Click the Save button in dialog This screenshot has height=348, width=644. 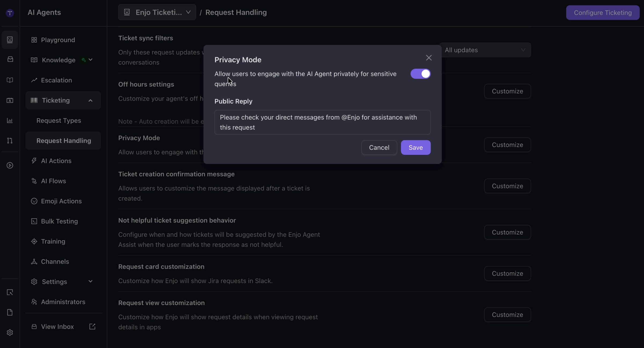[416, 147]
